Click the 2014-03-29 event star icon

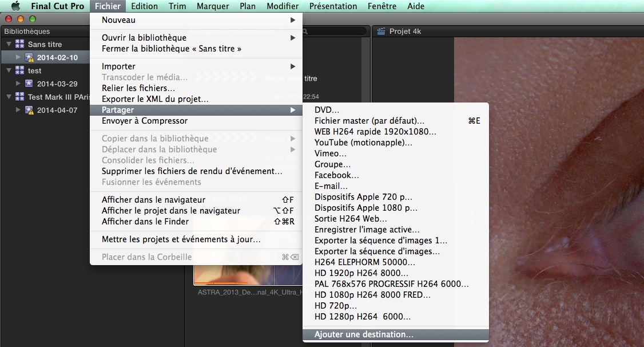click(x=29, y=84)
